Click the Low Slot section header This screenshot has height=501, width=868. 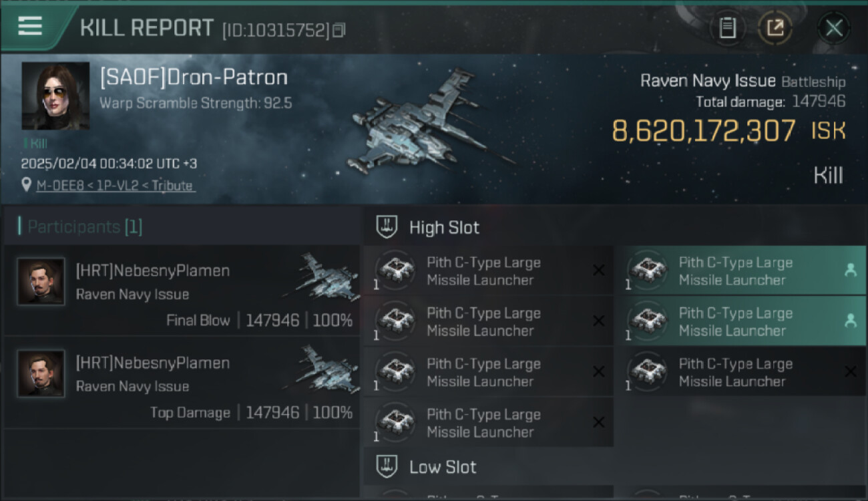(x=443, y=467)
